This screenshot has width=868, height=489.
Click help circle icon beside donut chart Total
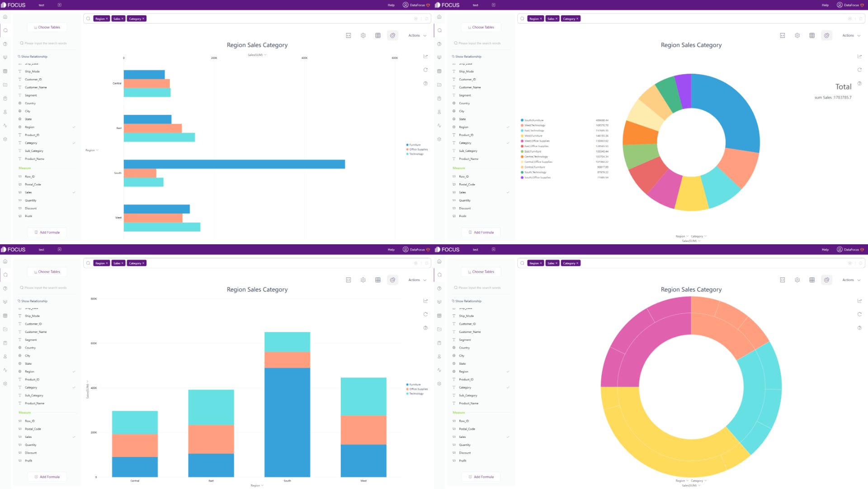(x=859, y=83)
